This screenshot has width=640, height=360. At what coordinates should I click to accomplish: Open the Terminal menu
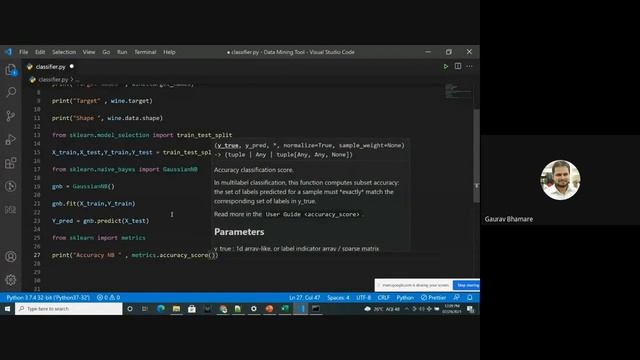(145, 52)
